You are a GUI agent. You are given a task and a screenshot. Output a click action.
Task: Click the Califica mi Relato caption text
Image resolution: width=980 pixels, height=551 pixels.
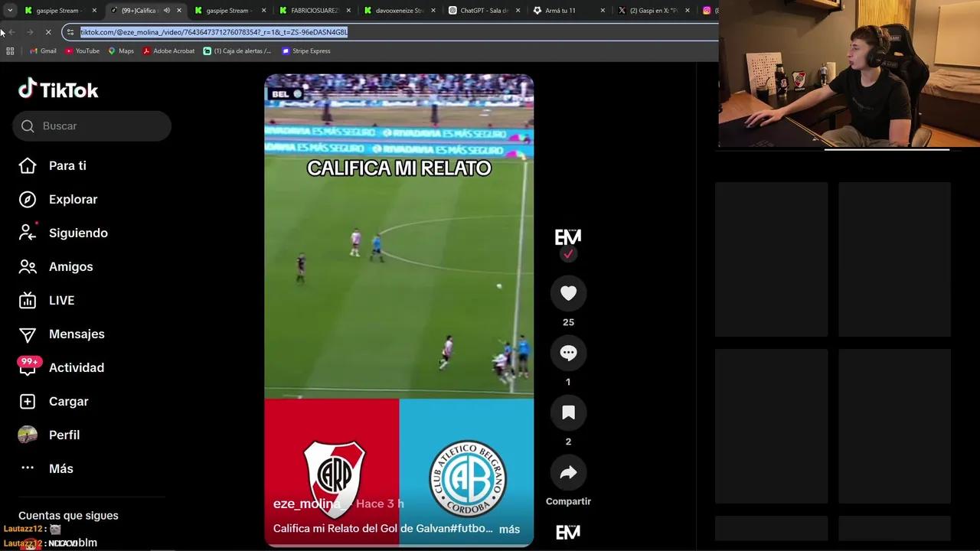383,529
